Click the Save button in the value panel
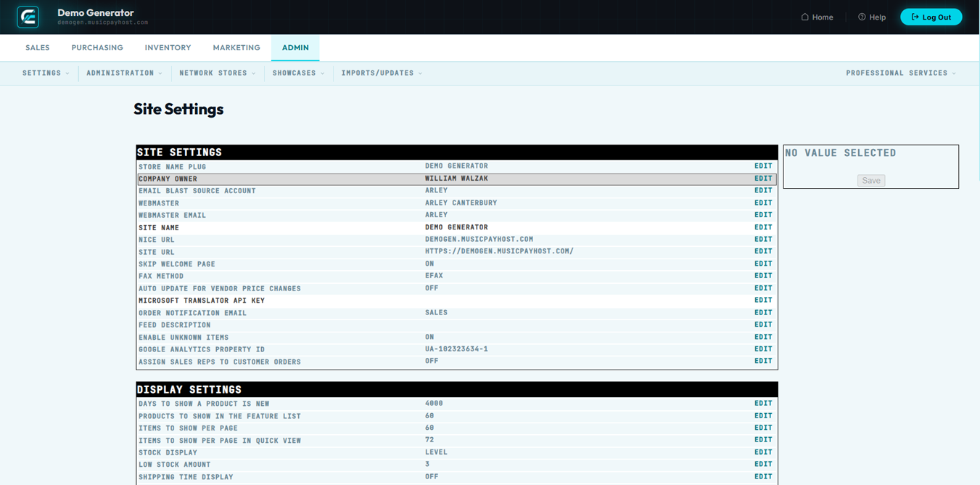 click(x=871, y=180)
